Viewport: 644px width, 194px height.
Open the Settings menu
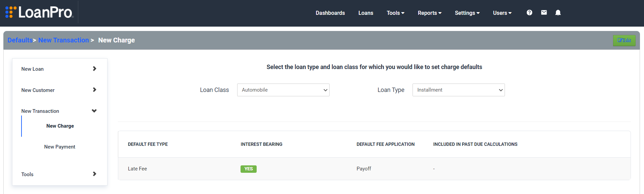pyautogui.click(x=467, y=13)
